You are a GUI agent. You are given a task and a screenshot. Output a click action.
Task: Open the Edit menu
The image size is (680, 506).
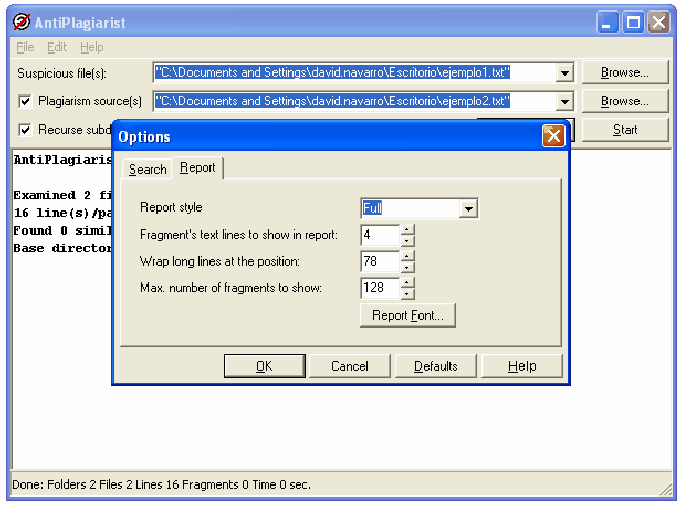coord(57,47)
